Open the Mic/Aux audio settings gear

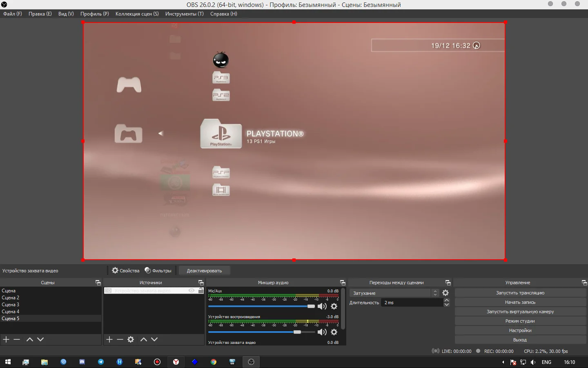click(x=334, y=306)
